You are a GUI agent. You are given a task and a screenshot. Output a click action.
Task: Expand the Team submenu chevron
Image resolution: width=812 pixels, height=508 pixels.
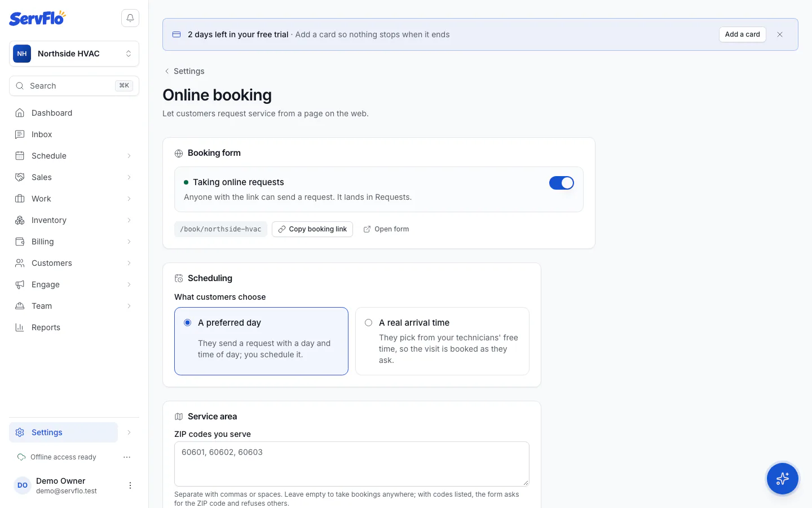click(x=129, y=306)
